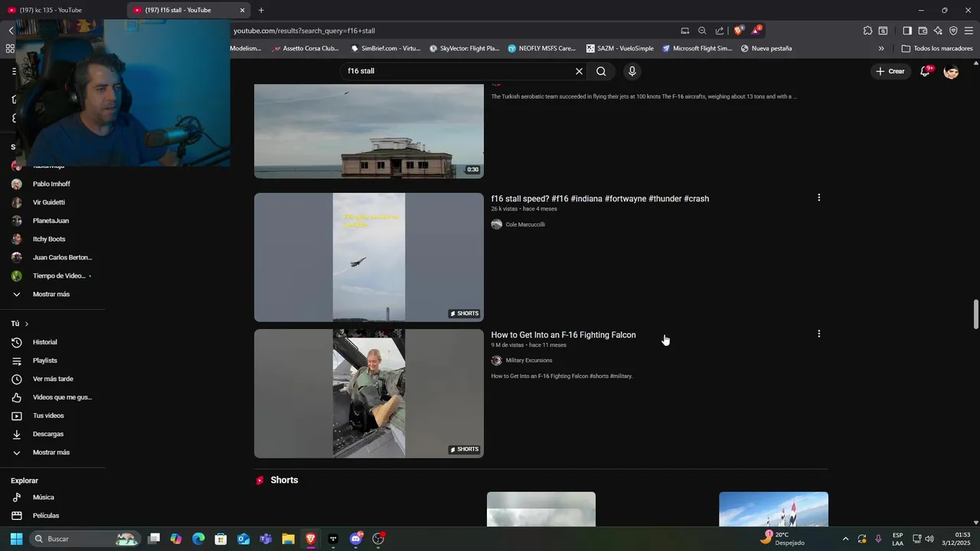The width and height of the screenshot is (980, 551).
Task: Open the 'SAZM - VueloSimple' bookmark
Action: coord(620,48)
